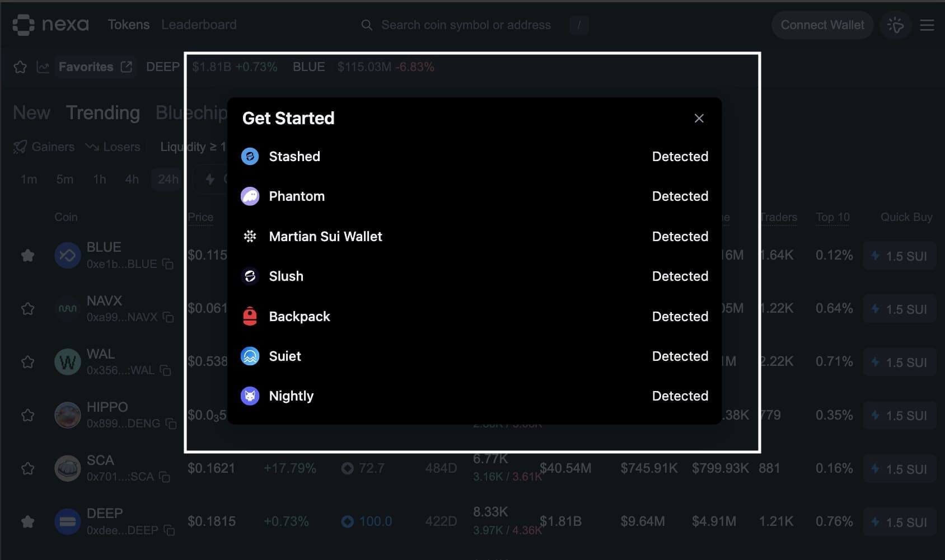This screenshot has height=560, width=945.
Task: Select the 24h timeframe
Action: (166, 179)
